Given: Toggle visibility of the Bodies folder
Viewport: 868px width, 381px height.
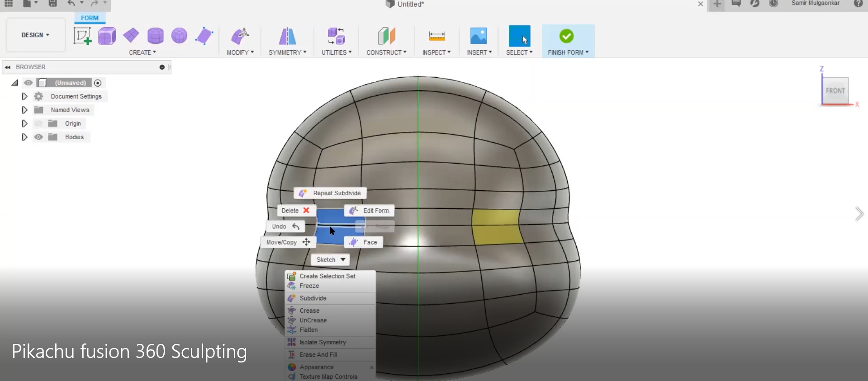Looking at the screenshot, I should [38, 137].
